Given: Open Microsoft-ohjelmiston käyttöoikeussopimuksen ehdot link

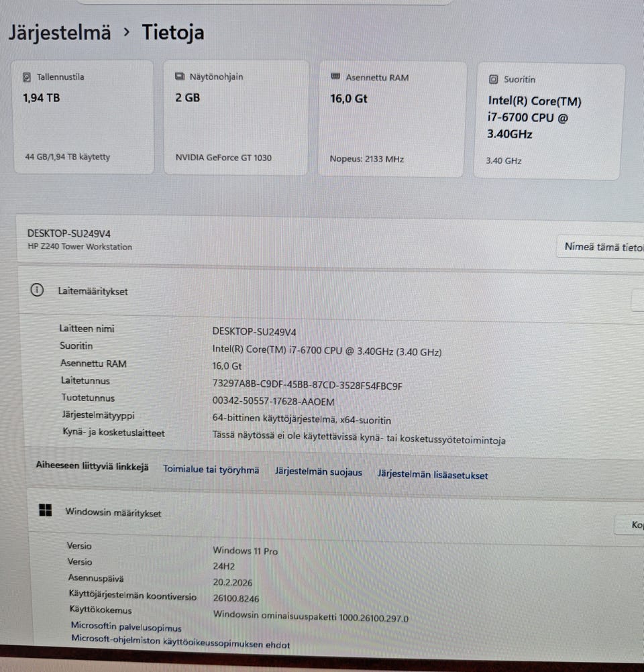Looking at the screenshot, I should [180, 642].
